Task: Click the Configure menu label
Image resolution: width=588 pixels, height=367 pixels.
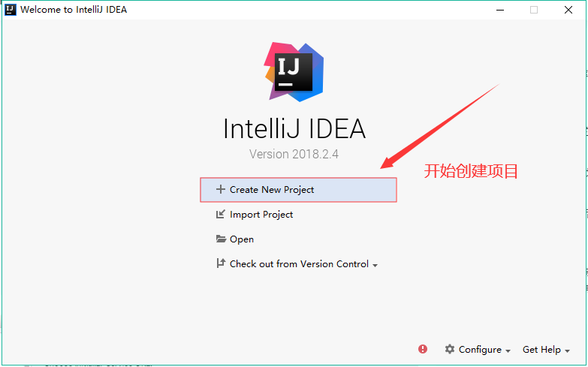Action: 480,350
